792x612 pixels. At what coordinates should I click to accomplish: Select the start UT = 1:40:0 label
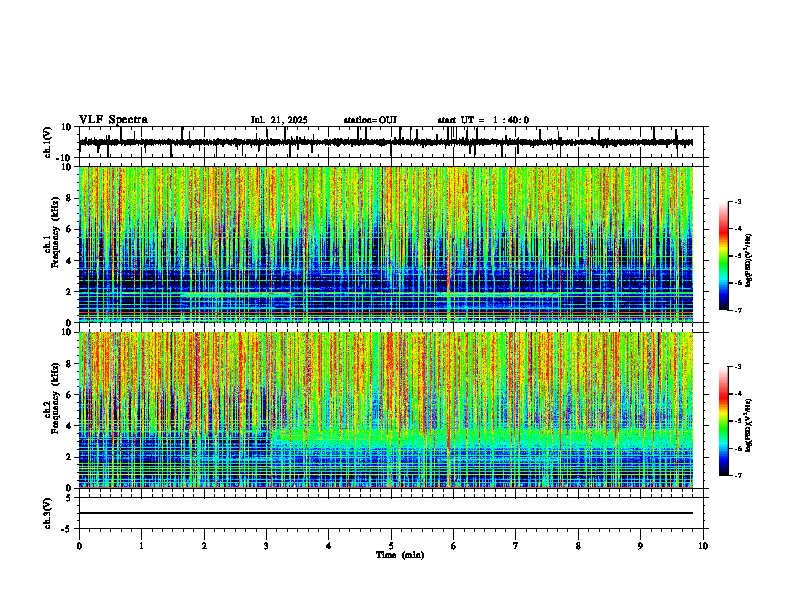pos(483,120)
